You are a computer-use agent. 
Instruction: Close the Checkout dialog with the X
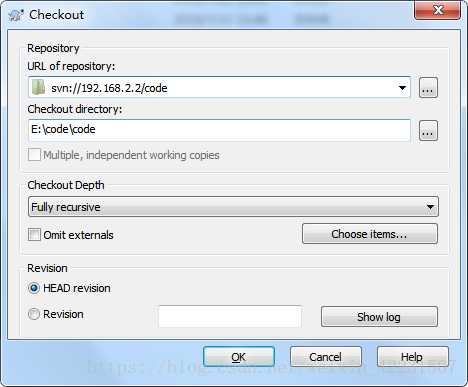click(438, 10)
